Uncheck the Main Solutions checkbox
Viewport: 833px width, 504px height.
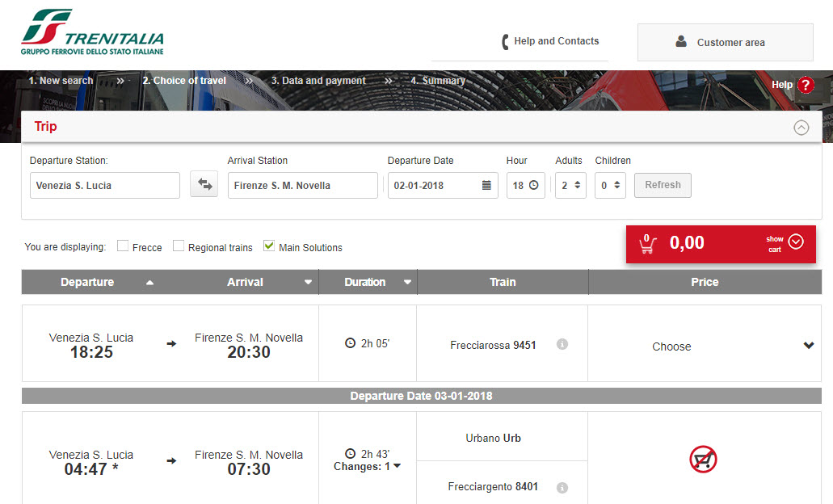click(269, 246)
